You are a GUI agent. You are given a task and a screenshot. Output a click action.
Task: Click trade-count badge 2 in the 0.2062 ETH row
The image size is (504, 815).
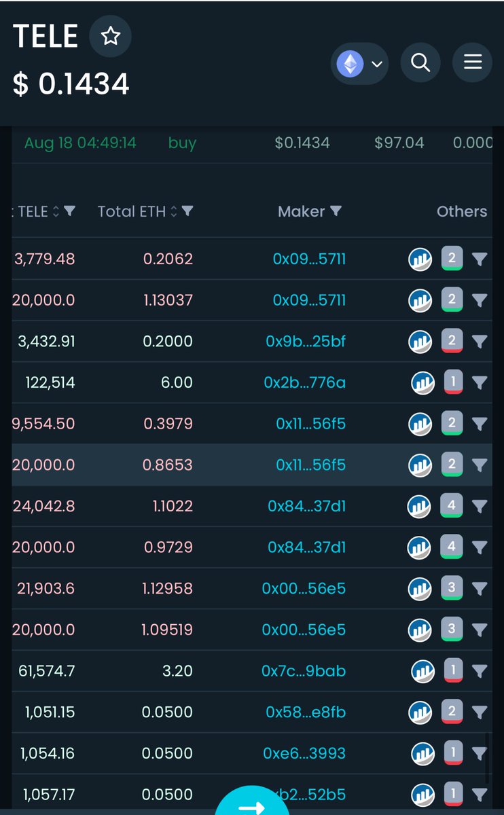[x=452, y=258]
